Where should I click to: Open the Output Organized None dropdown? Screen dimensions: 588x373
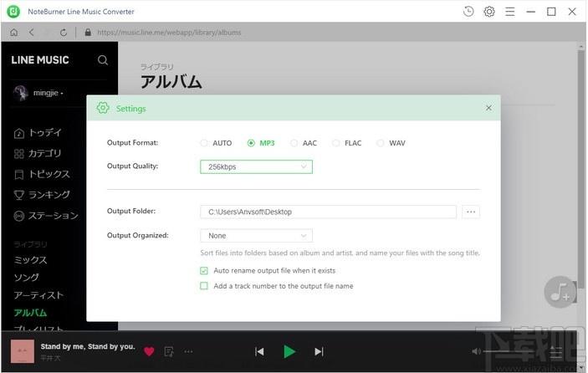point(256,236)
